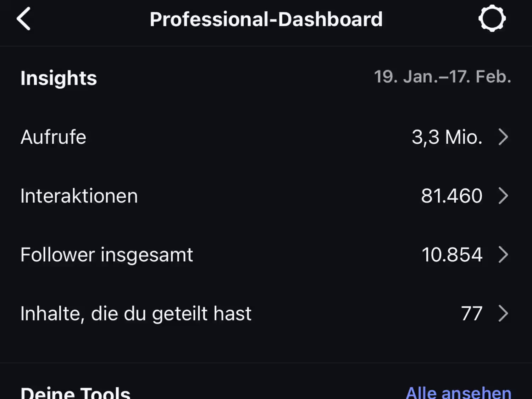Open the Follower insgesamt label
The height and width of the screenshot is (399, 532).
coord(107,255)
